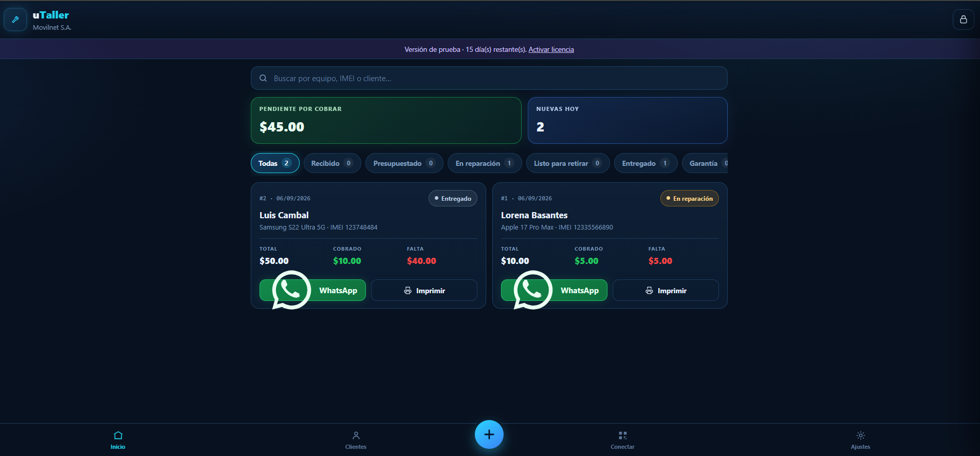
Task: Select the Entregado filter tab
Action: coord(645,163)
